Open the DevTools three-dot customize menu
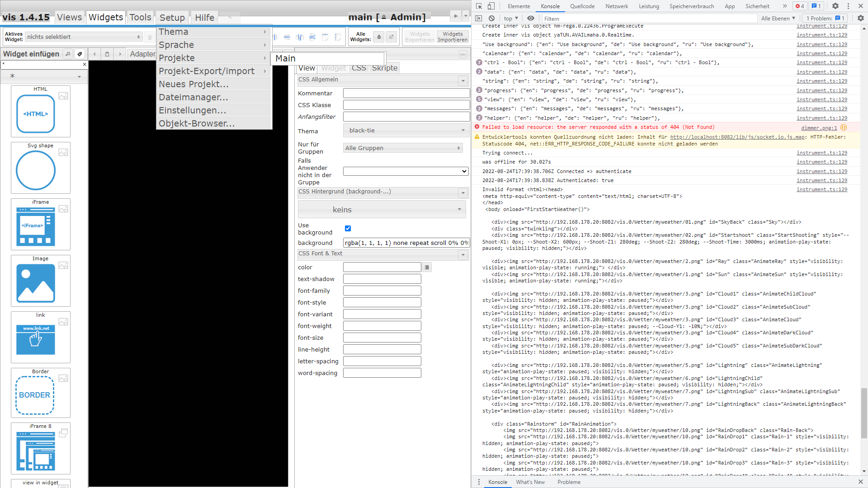The height and width of the screenshot is (488, 868). tap(848, 6)
